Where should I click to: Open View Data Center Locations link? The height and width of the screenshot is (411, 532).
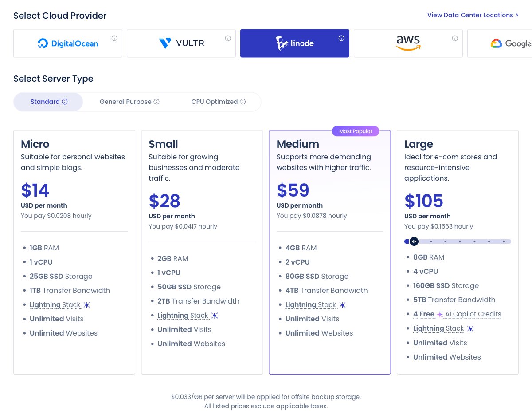[x=473, y=15]
